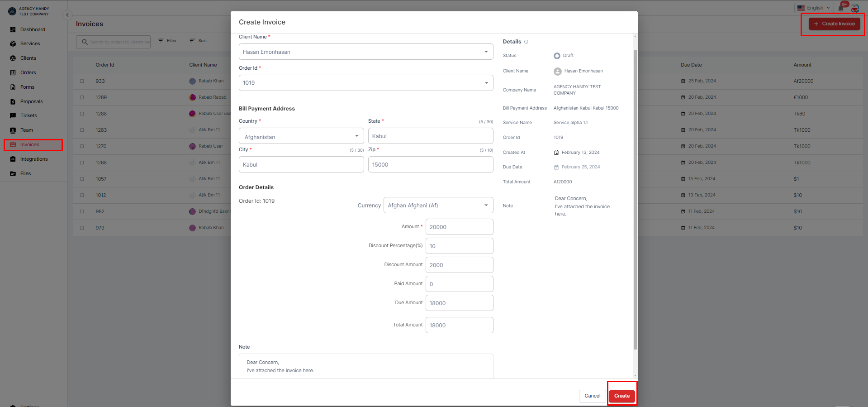Go to Integrations in sidebar
Screen dimensions: 868x407
(33, 159)
